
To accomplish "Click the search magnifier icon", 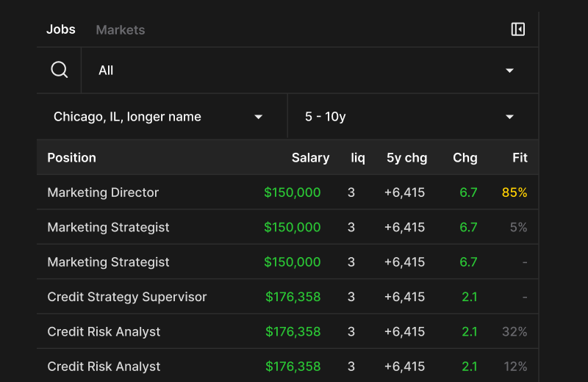I will 60,71.
